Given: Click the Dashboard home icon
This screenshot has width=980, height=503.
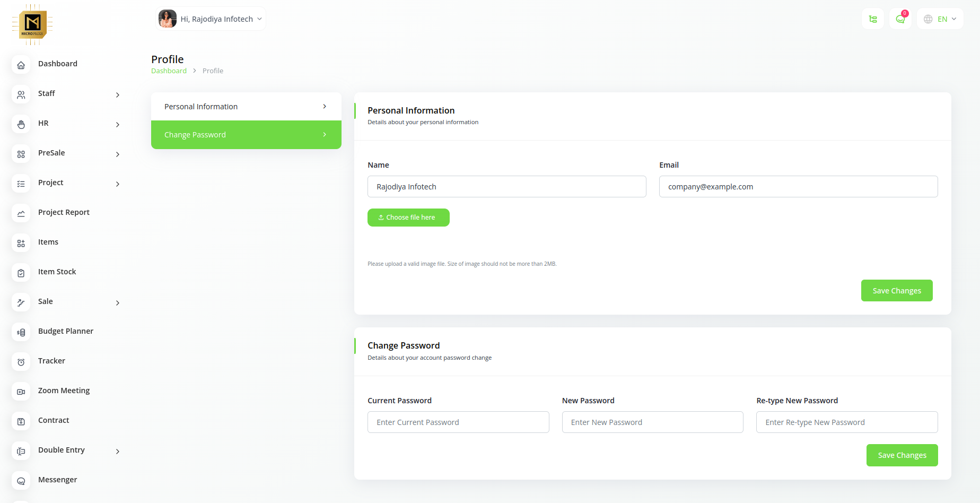Looking at the screenshot, I should click(x=21, y=65).
